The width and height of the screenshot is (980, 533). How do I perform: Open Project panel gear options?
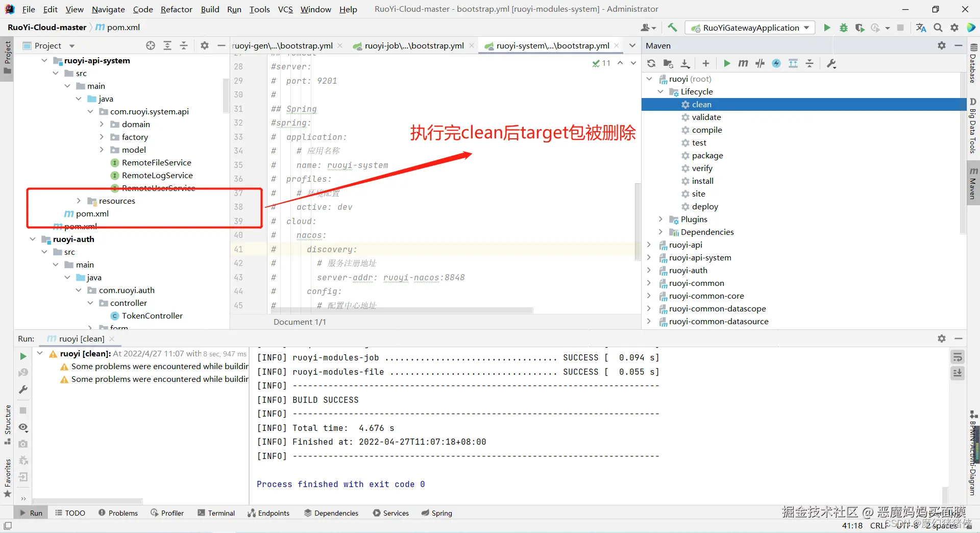pos(205,45)
